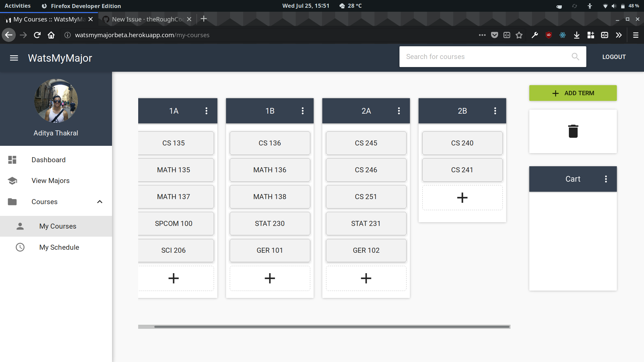Open the hamburger navigation menu icon

coord(14,58)
